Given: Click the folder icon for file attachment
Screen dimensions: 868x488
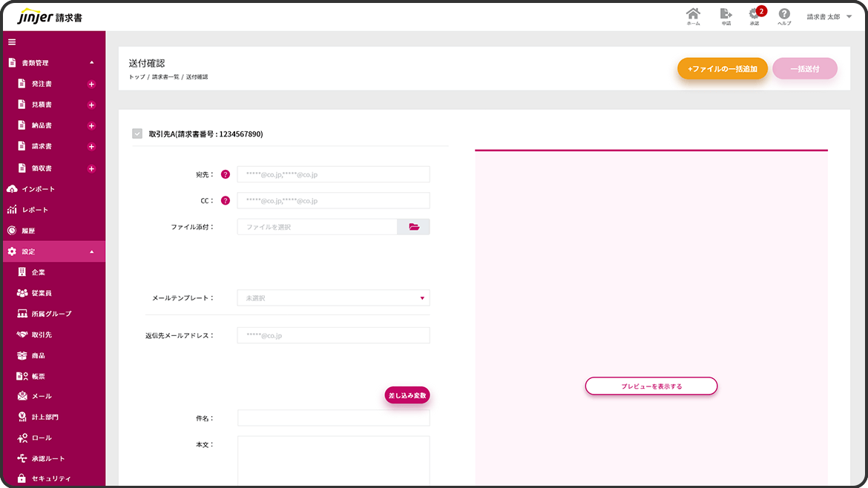Looking at the screenshot, I should click(414, 227).
